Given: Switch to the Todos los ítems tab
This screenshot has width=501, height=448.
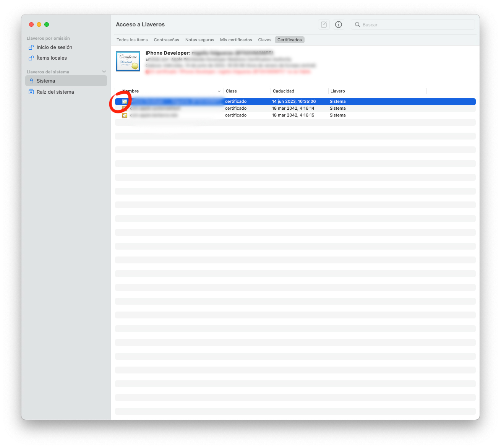Looking at the screenshot, I should (132, 39).
